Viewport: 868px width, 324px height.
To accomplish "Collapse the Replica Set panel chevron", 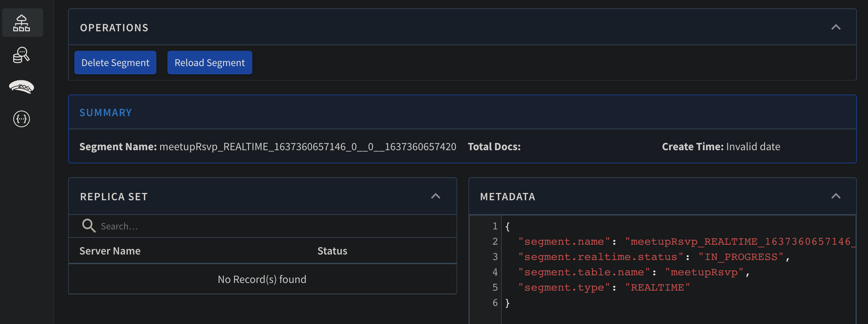I will click(435, 196).
